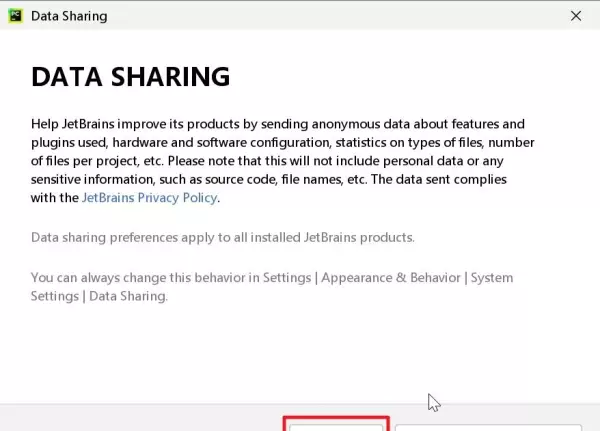600x431 pixels.
Task: Click the 'Data Sharing' window title text
Action: coord(69,16)
